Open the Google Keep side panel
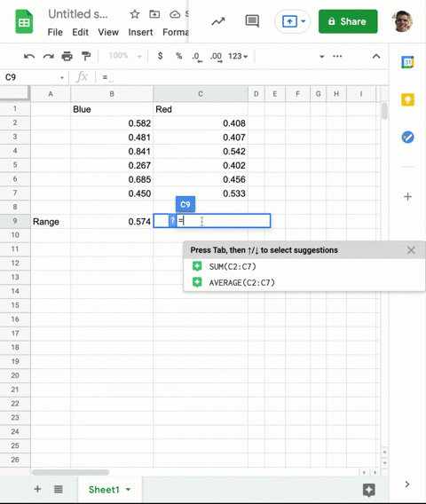Viewport: 426px width, 504px height. click(x=407, y=99)
